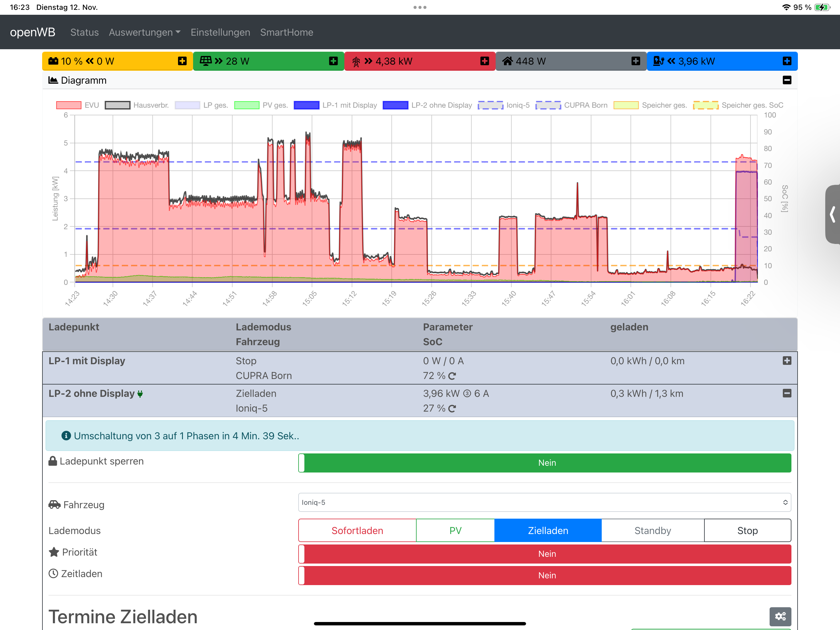Collapse the Diagramm section
The height and width of the screenshot is (630, 840).
click(787, 80)
